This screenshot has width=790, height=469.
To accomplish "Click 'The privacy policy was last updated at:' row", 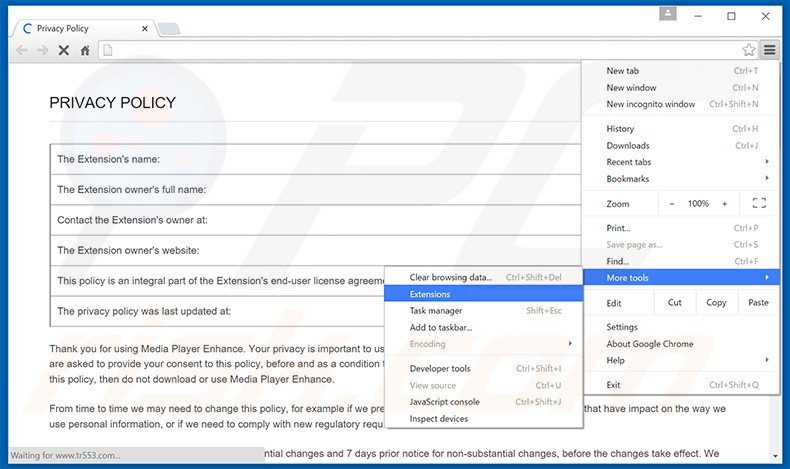I will [217, 311].
